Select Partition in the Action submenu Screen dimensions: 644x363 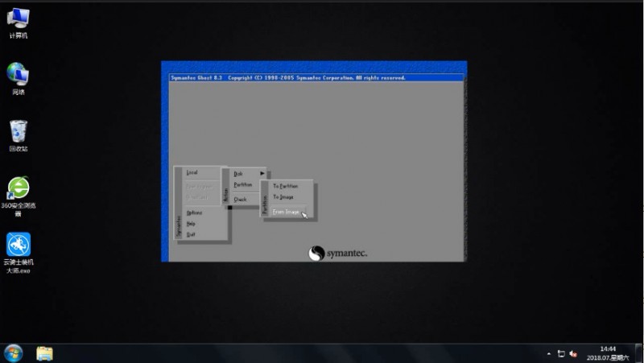pos(243,185)
